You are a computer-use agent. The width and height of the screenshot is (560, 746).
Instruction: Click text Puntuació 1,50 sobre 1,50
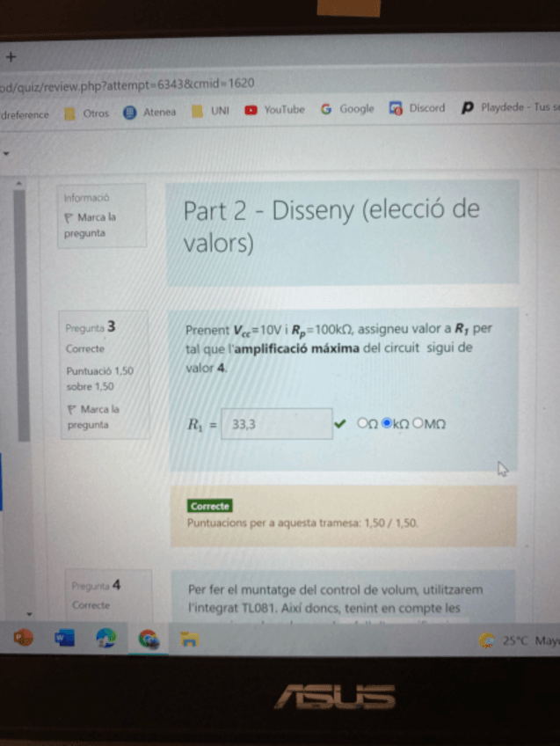tap(99, 378)
